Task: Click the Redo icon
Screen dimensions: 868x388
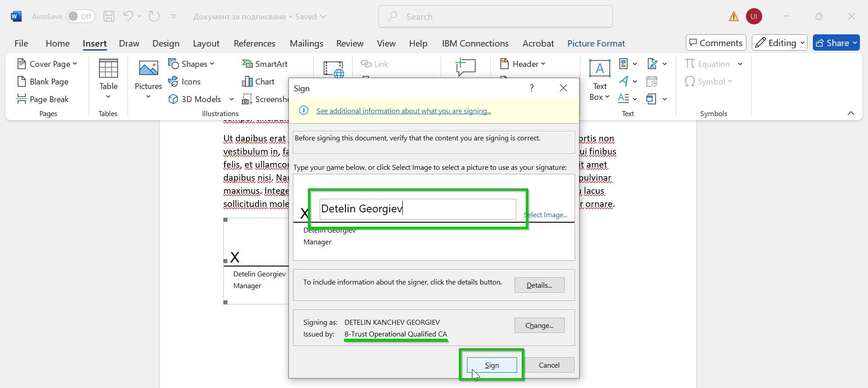Action: point(154,16)
